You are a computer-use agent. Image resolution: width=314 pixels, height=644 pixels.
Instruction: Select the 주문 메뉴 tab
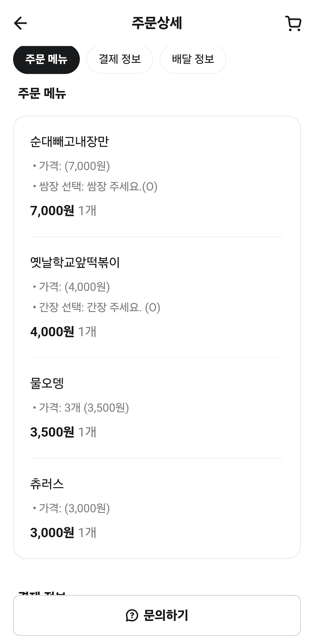[x=46, y=59]
